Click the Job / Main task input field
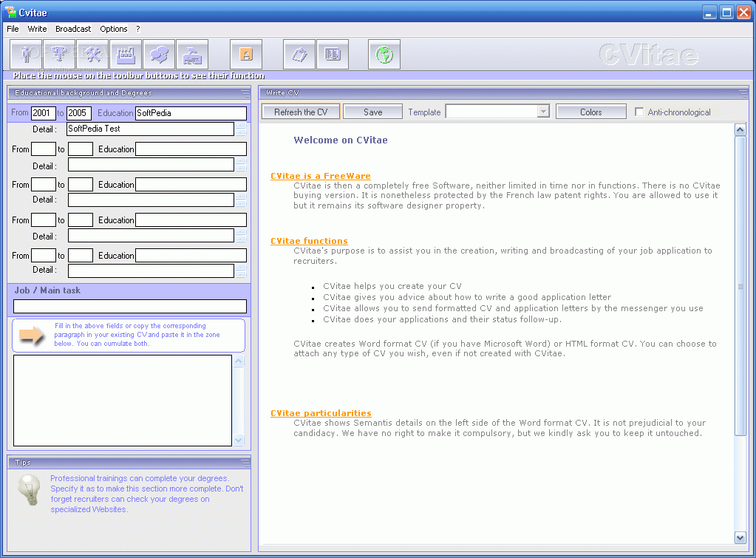 click(x=130, y=306)
